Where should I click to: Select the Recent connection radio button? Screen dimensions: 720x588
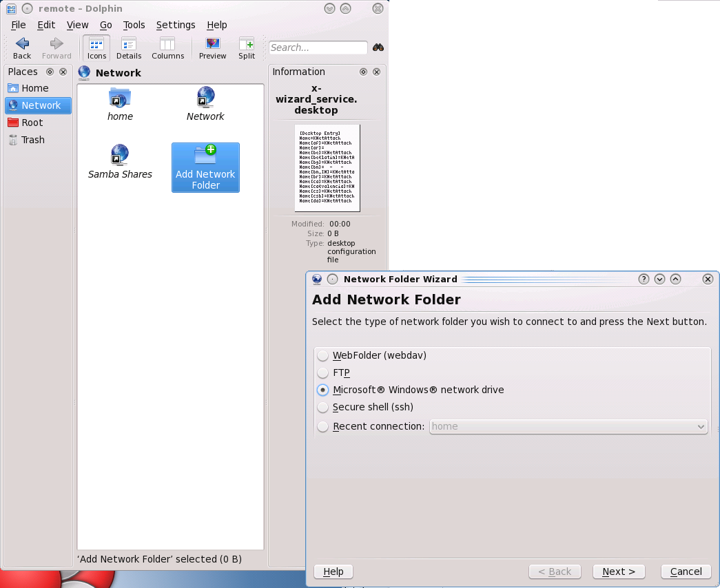pos(323,427)
